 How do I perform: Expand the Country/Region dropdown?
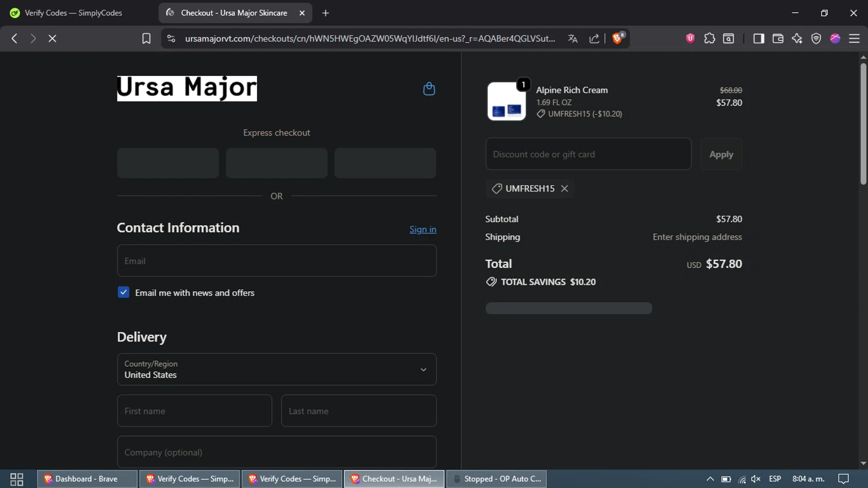pyautogui.click(x=277, y=369)
